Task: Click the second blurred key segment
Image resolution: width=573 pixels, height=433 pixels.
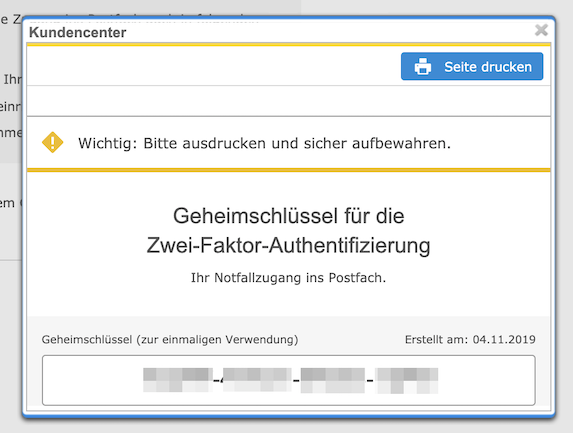Action: pos(257,380)
